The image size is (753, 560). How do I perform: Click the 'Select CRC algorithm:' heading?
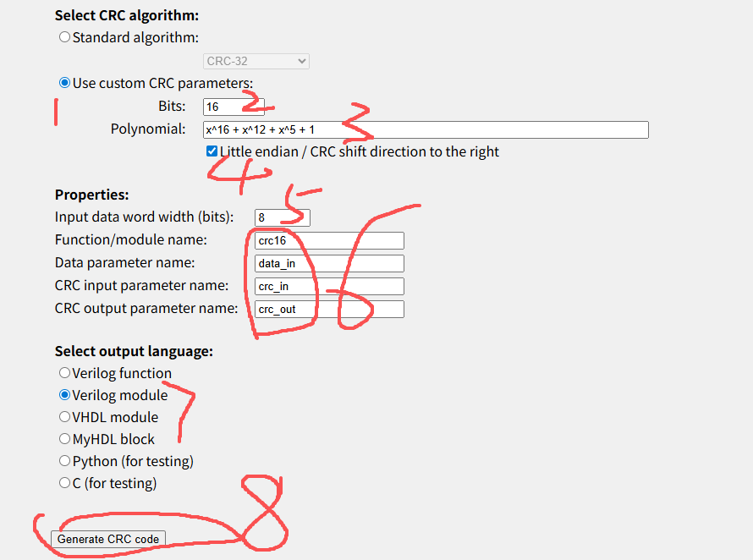127,15
